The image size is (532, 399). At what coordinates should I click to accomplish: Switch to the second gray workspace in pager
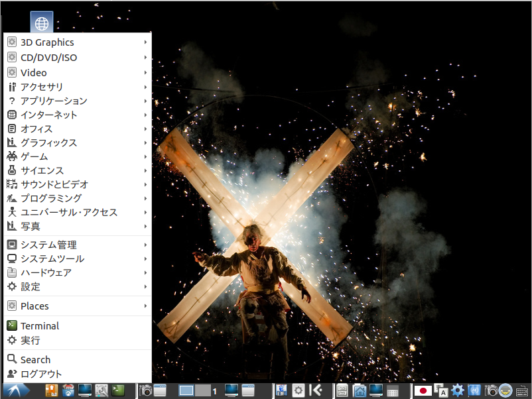click(x=203, y=391)
